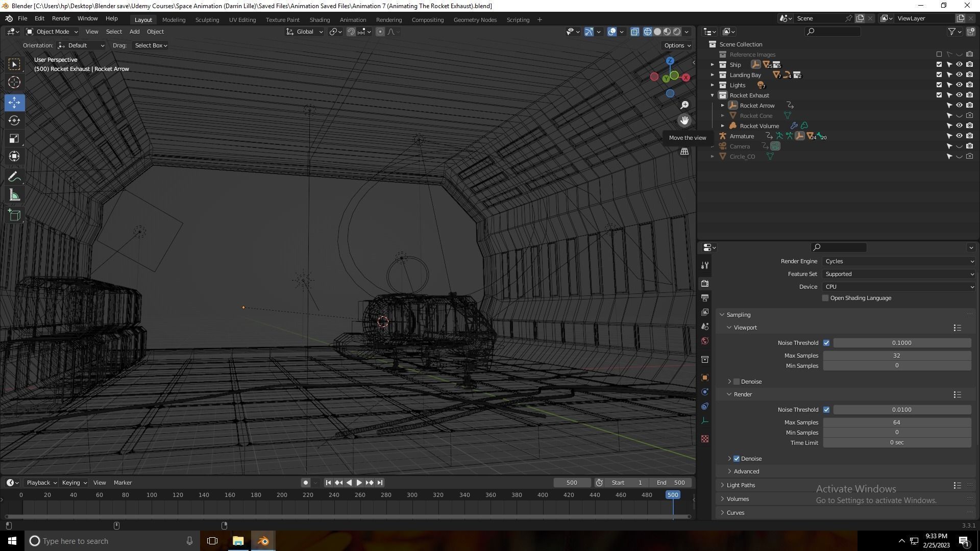Click the Move the view hand icon
980x551 pixels.
(684, 120)
